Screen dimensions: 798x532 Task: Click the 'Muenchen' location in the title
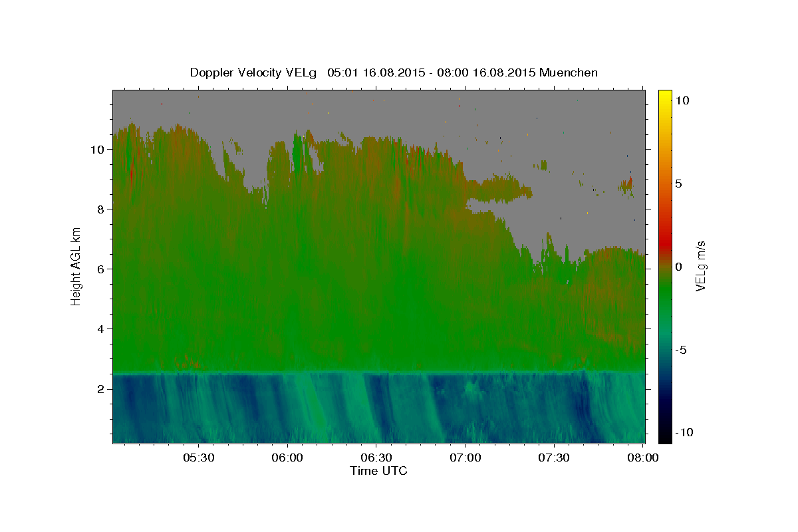[569, 72]
